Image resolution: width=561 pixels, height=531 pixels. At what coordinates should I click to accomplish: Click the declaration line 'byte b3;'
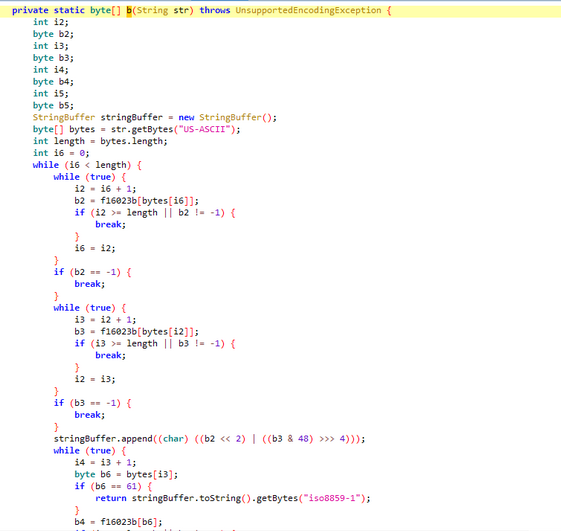point(53,58)
